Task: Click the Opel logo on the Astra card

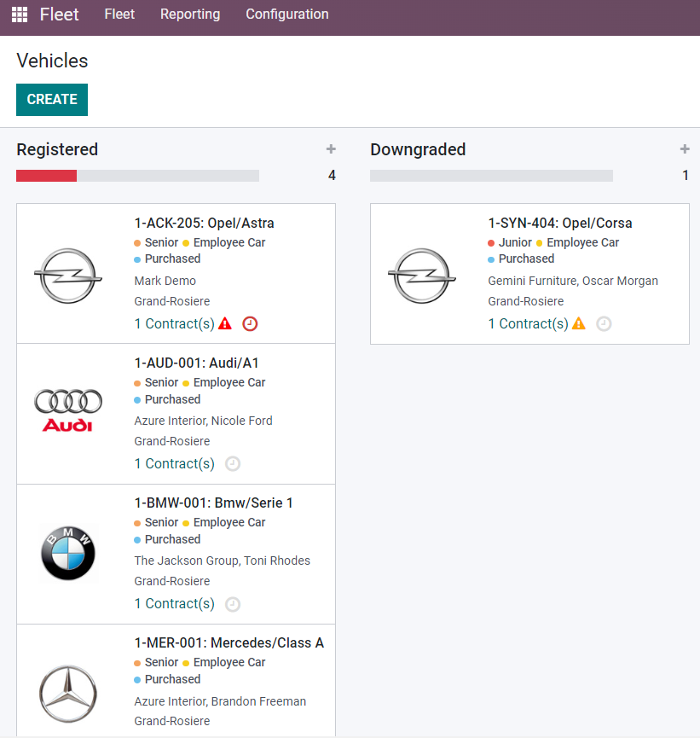Action: pyautogui.click(x=68, y=276)
